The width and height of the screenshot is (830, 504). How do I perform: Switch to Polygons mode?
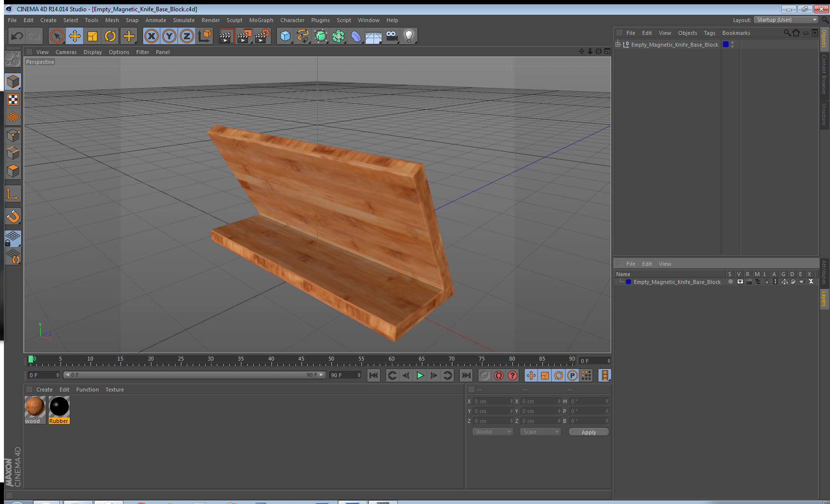pyautogui.click(x=13, y=170)
